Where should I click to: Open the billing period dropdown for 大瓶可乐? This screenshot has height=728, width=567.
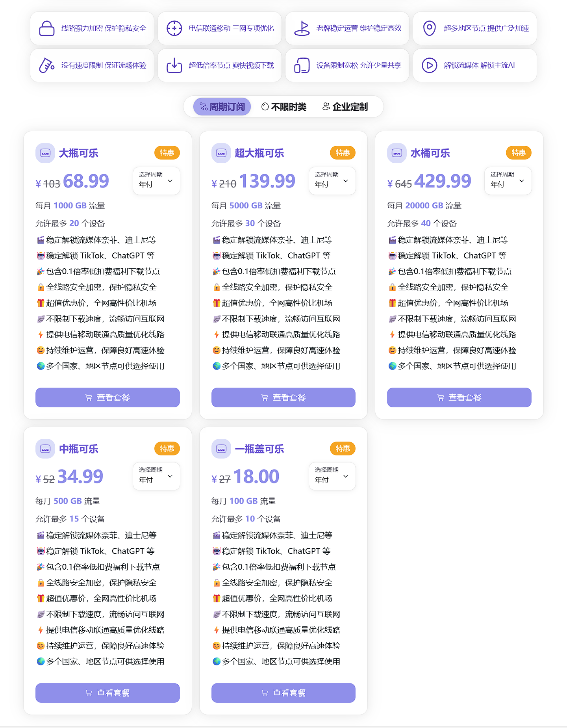[x=156, y=181]
